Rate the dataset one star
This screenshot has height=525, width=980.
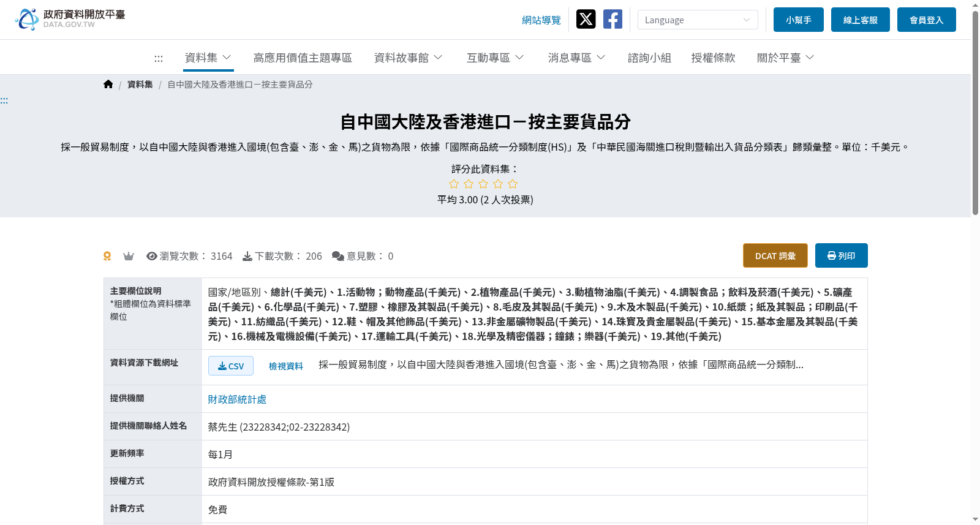pos(454,184)
